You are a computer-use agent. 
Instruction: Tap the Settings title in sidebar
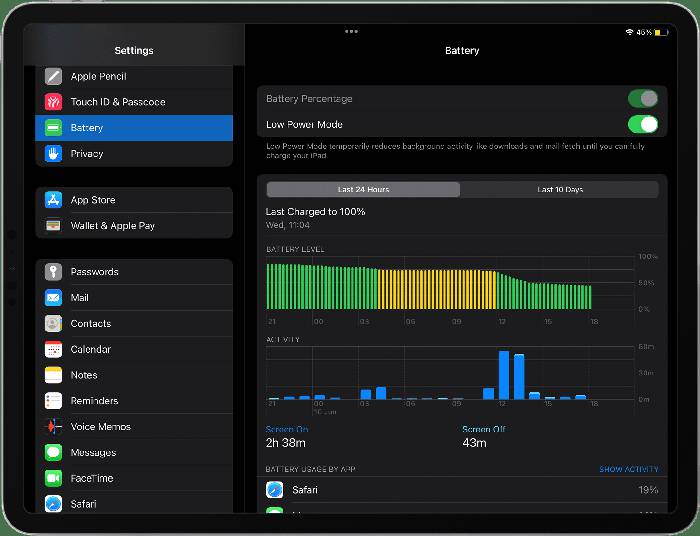(x=134, y=50)
